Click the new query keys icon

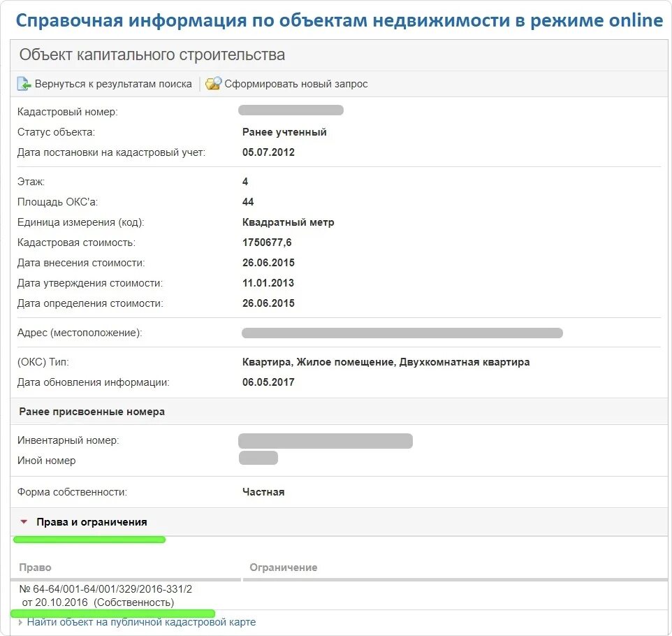click(x=214, y=83)
